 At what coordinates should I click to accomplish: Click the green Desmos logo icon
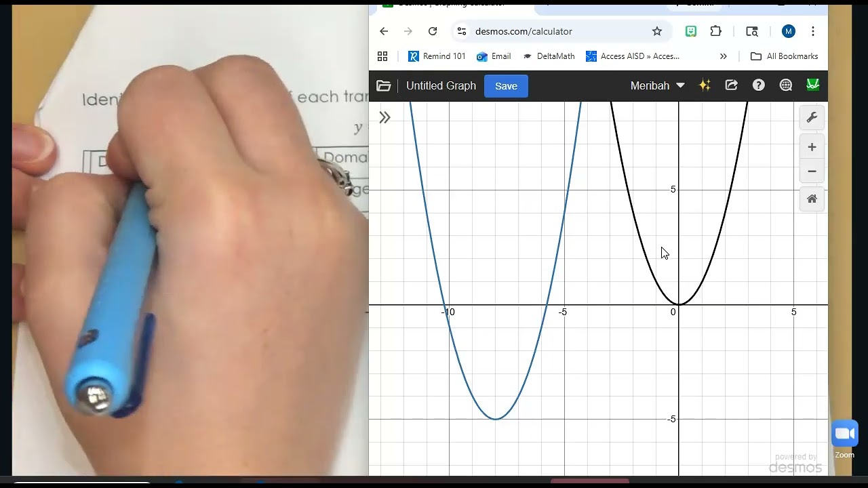[812, 85]
